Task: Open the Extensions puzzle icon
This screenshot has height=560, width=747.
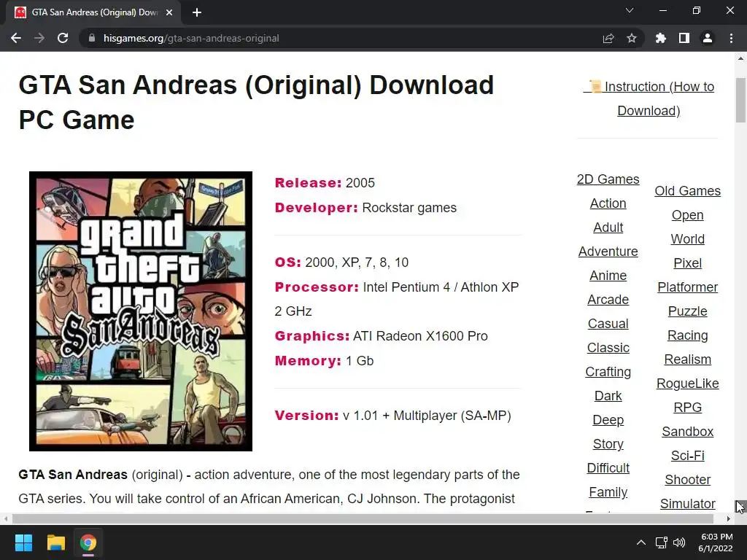Action: [660, 38]
